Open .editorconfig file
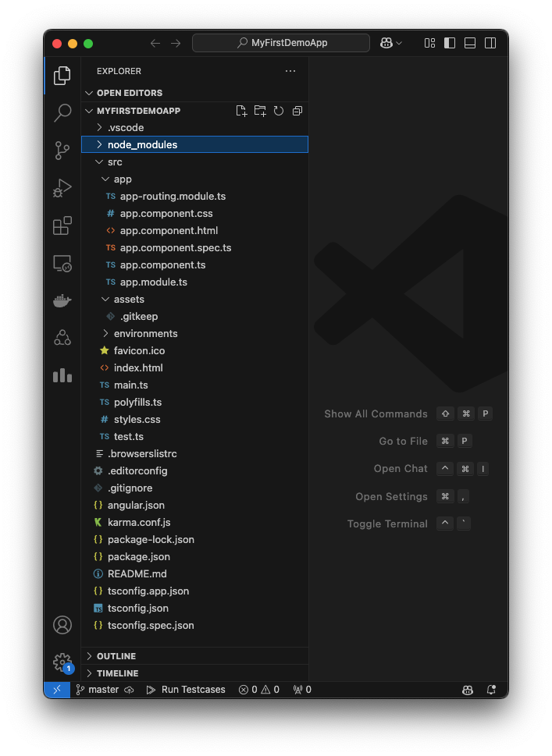552x756 pixels. click(x=195, y=470)
